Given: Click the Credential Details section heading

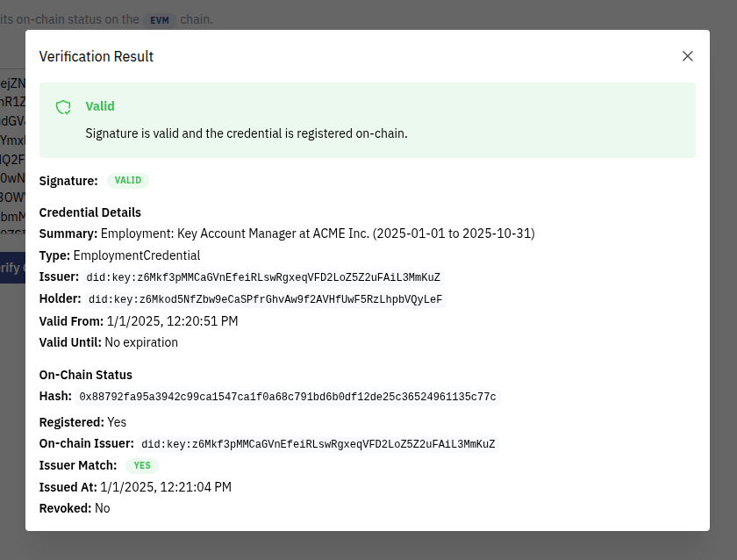Looking at the screenshot, I should (x=89, y=212).
